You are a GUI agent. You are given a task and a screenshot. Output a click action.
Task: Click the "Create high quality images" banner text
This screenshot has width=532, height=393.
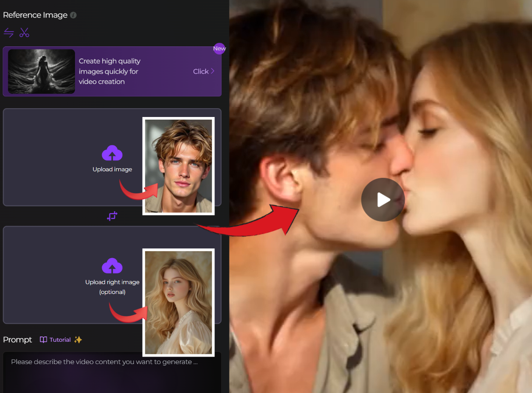110,71
